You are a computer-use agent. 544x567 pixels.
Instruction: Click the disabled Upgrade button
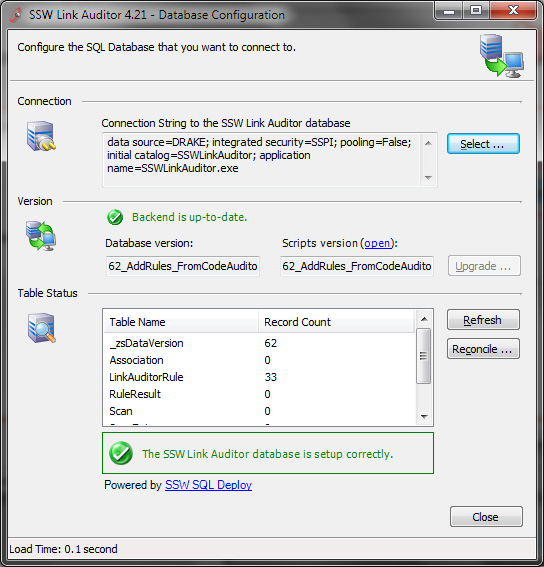(x=484, y=266)
